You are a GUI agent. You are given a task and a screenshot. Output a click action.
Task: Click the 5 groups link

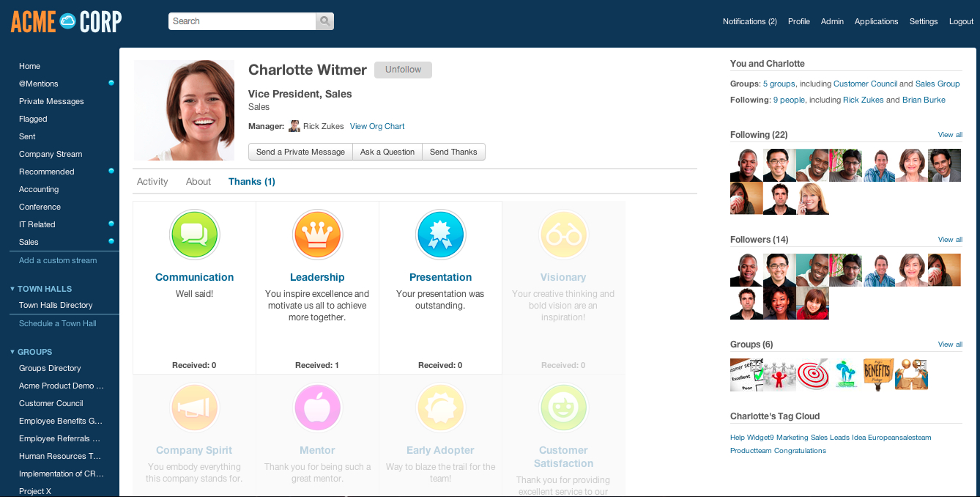(x=779, y=84)
